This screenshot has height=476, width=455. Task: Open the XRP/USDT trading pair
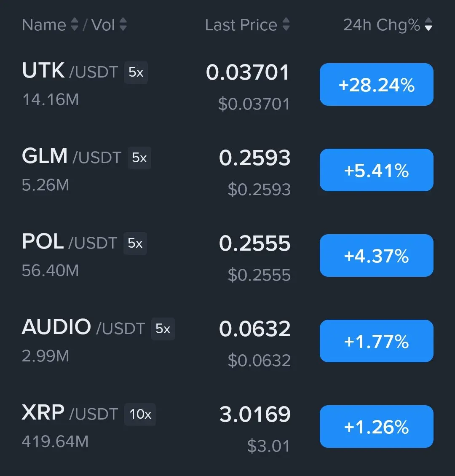(70, 413)
